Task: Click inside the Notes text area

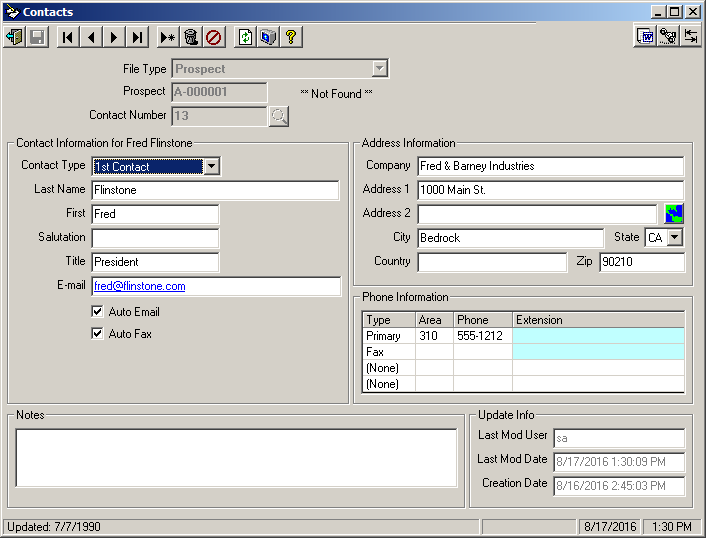Action: point(236,458)
